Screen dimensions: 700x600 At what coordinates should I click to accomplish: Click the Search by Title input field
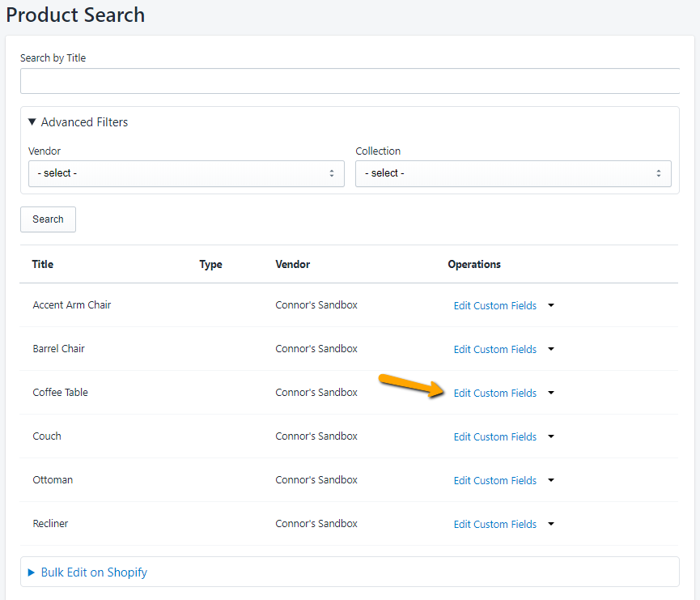click(350, 81)
